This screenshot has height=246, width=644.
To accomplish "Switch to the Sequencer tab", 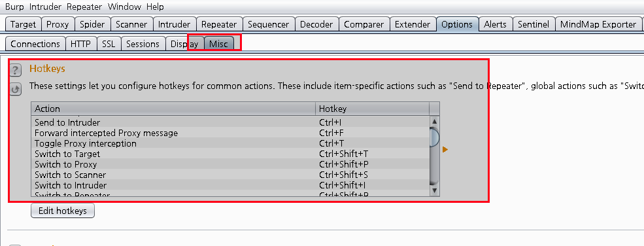I will [269, 24].
